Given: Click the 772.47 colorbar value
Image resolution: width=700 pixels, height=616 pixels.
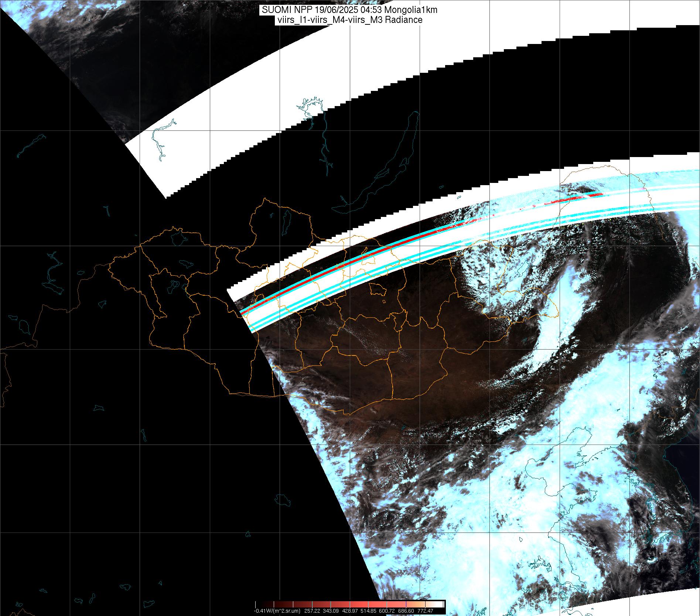Looking at the screenshot, I should [425, 611].
